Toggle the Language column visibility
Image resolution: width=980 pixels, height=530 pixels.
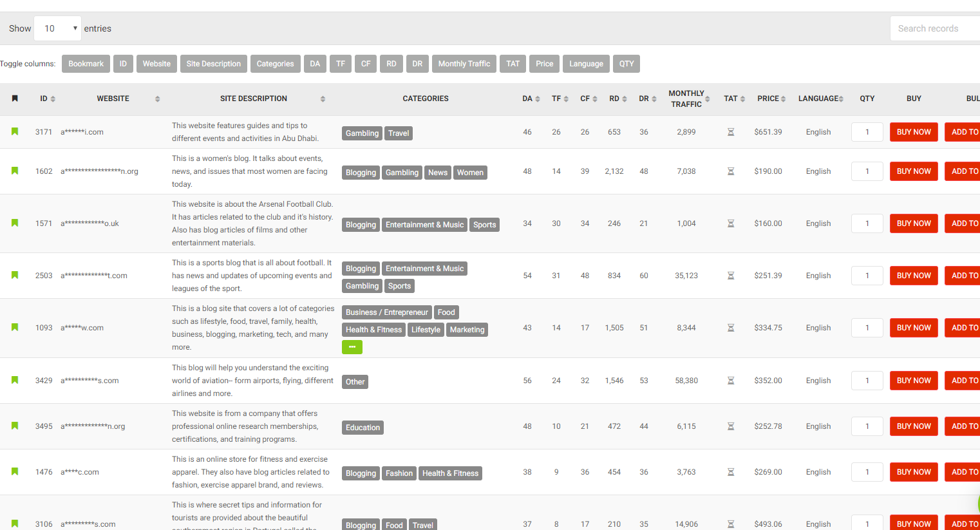click(x=586, y=64)
